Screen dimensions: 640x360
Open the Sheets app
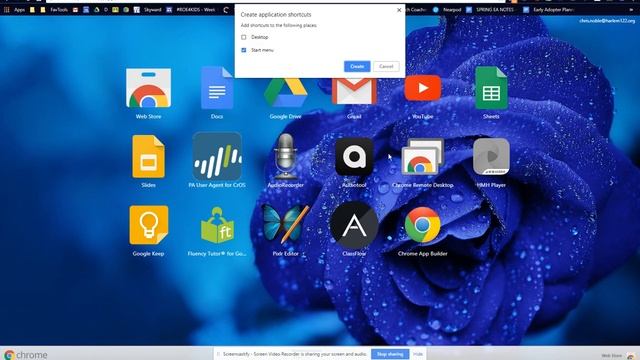491,88
